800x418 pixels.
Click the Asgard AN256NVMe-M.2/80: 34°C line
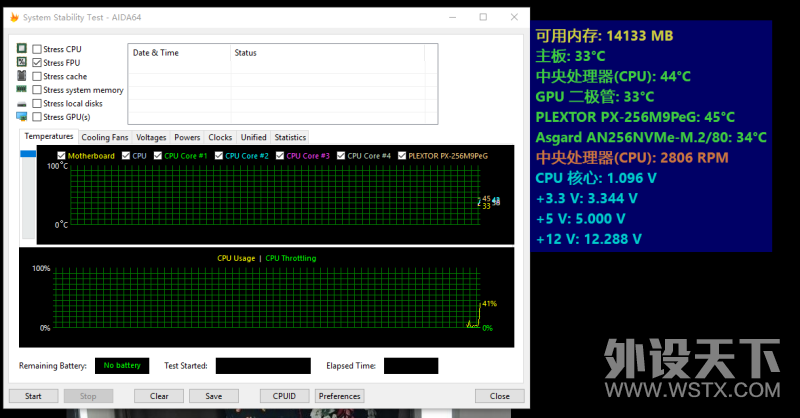coord(651,137)
